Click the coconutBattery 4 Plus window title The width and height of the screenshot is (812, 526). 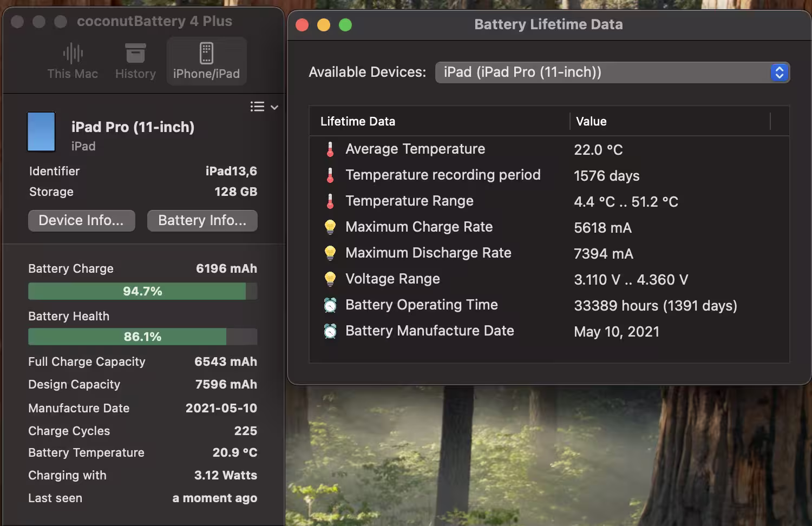coord(154,21)
